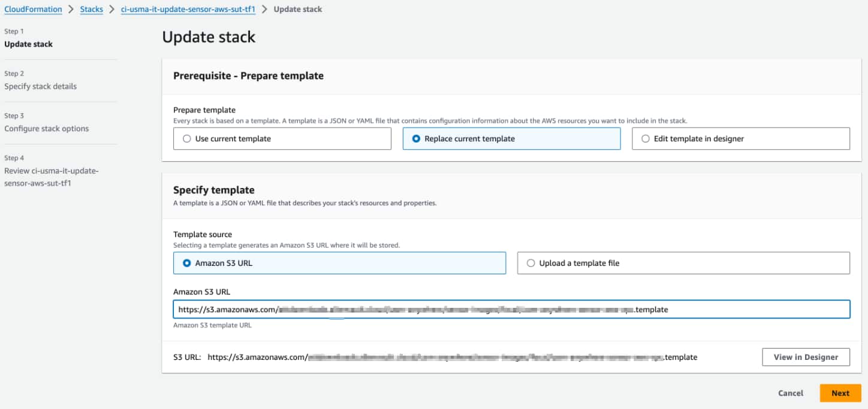
Task: Select Step 3 Configure stack options
Action: (47, 129)
